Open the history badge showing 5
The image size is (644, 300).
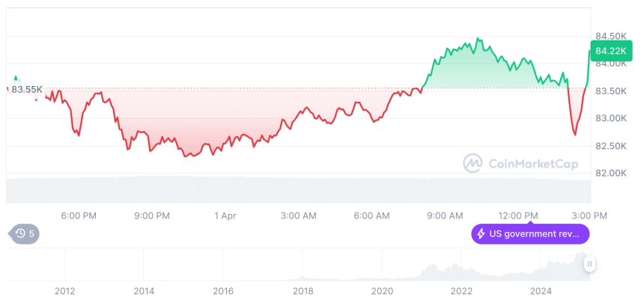point(26,233)
